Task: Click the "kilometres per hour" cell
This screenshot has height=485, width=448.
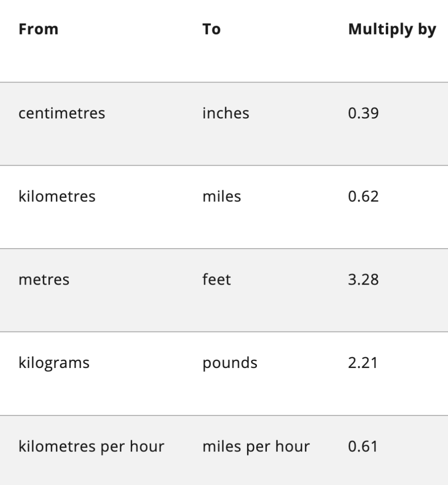Action: coord(91,446)
